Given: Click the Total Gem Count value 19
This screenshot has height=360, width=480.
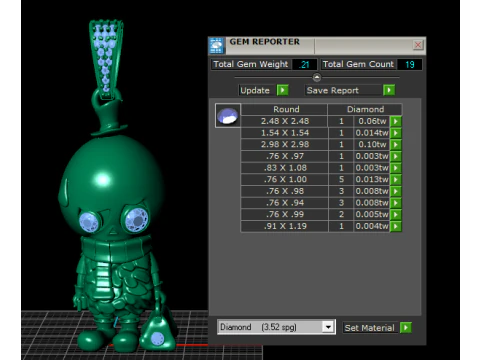Looking at the screenshot, I should [409, 64].
